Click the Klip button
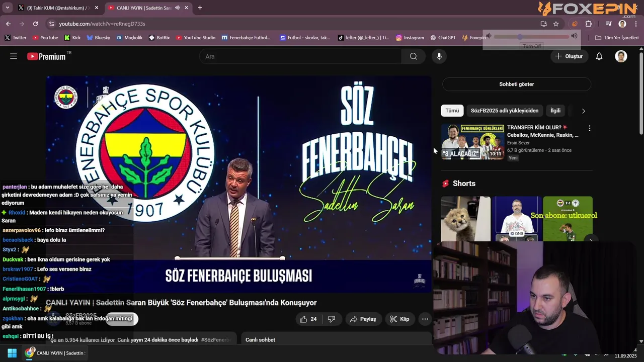 (400, 319)
